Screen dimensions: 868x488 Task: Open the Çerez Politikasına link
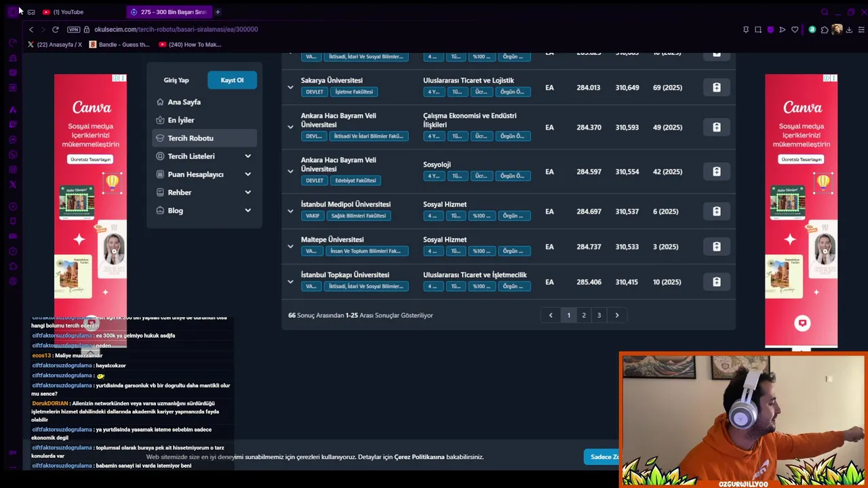click(x=419, y=457)
